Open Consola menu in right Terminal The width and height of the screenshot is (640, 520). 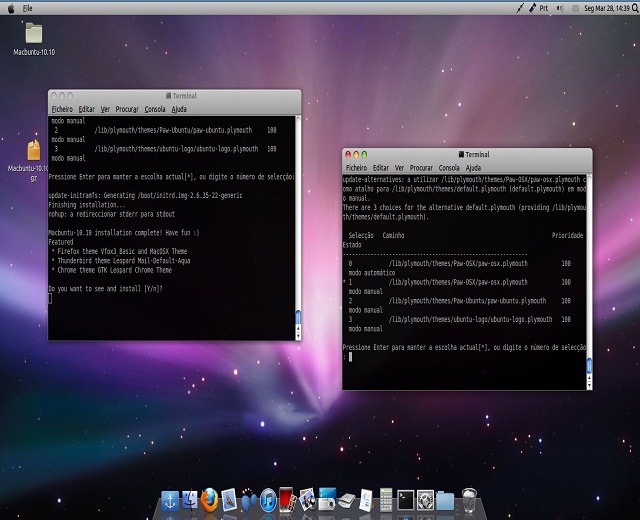(449, 168)
